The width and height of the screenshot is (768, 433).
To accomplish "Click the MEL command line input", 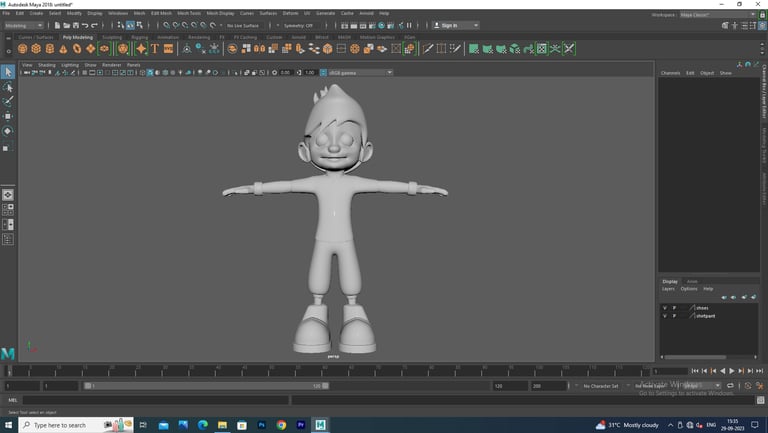I will pos(155,400).
